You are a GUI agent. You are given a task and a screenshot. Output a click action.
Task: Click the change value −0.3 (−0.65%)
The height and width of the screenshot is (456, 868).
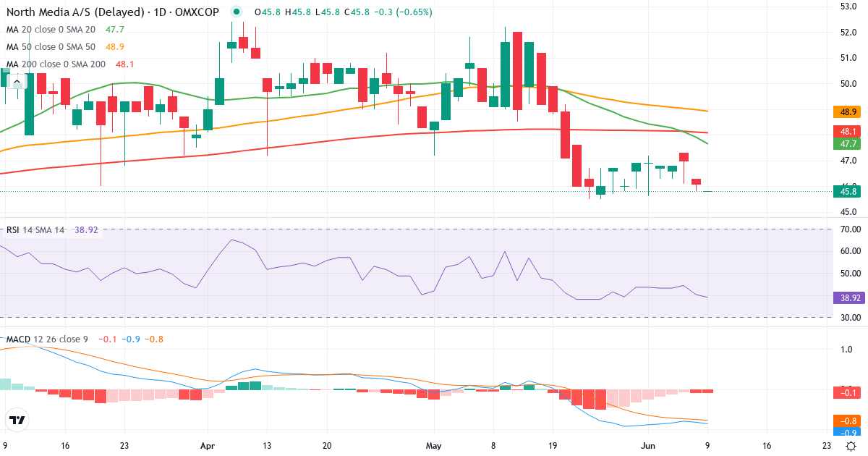point(404,12)
